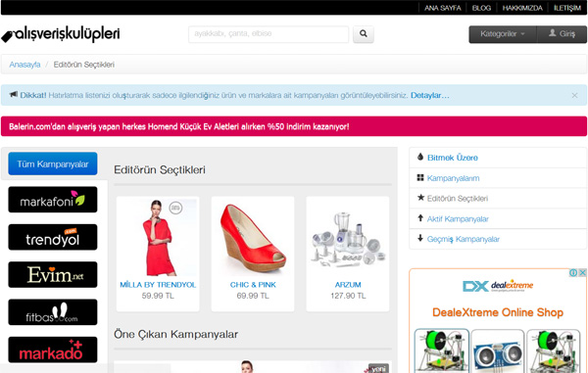
Task: Dismiss the Dikkat notice with the X
Action: point(574,96)
